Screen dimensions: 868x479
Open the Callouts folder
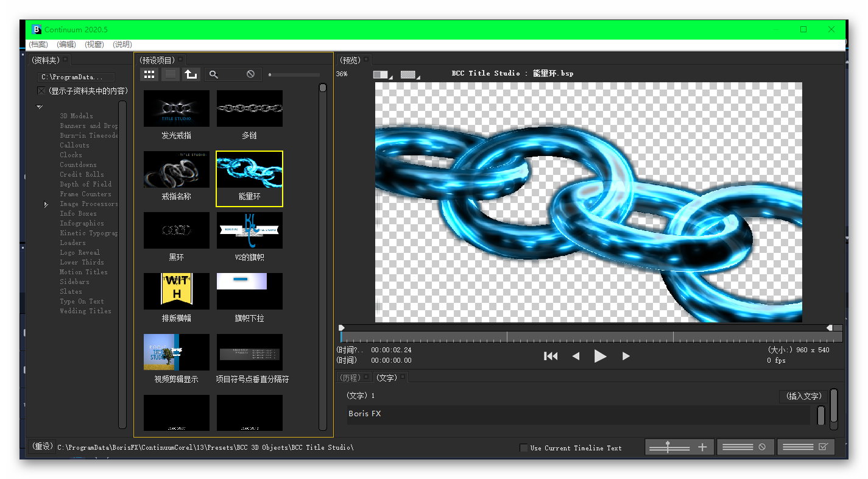click(74, 145)
